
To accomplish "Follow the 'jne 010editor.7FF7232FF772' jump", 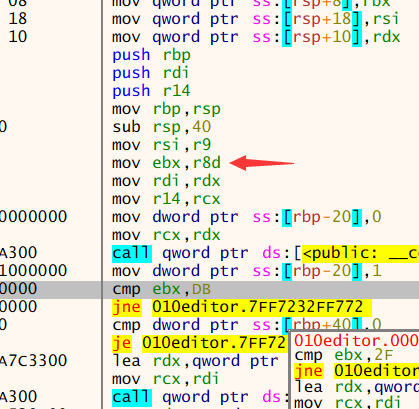I will pyautogui.click(x=242, y=307).
